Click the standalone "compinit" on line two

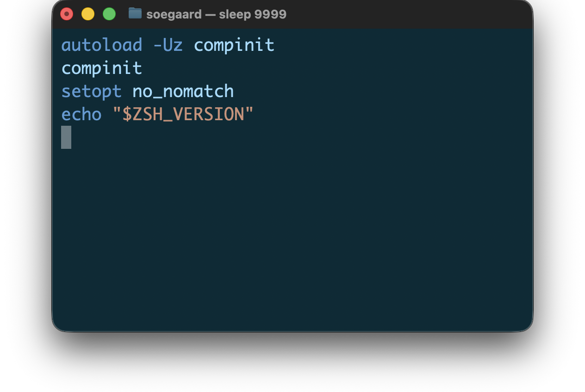102,68
